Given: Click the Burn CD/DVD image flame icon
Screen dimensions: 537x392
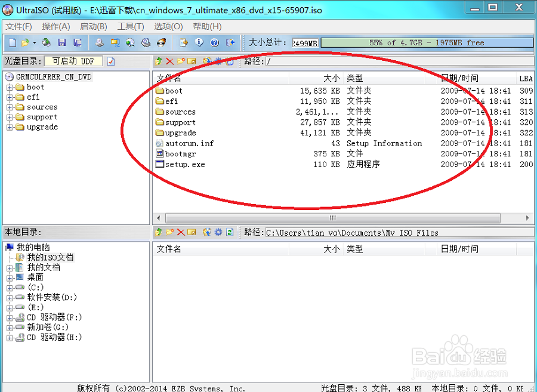Looking at the screenshot, I should pos(161,42).
